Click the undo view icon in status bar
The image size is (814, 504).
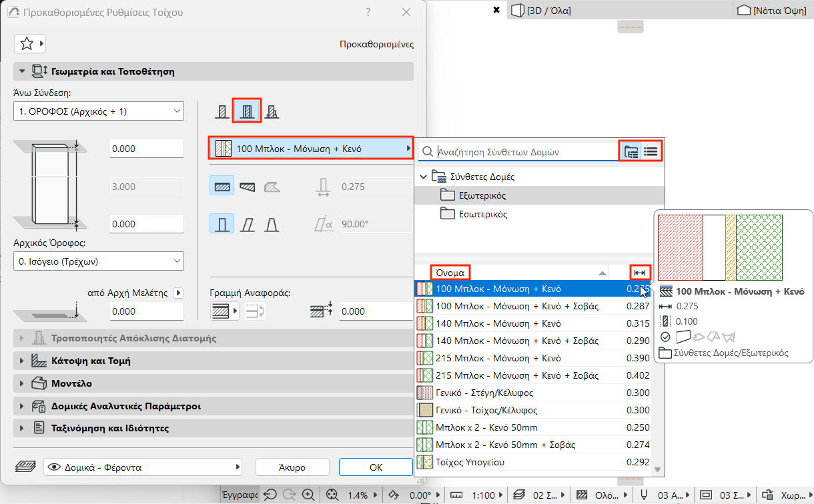pyautogui.click(x=270, y=495)
